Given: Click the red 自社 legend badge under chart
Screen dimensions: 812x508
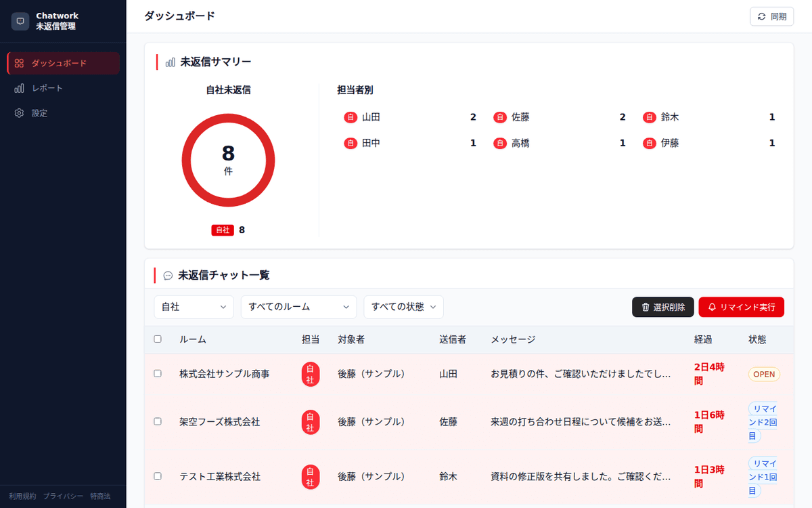Looking at the screenshot, I should click(223, 230).
